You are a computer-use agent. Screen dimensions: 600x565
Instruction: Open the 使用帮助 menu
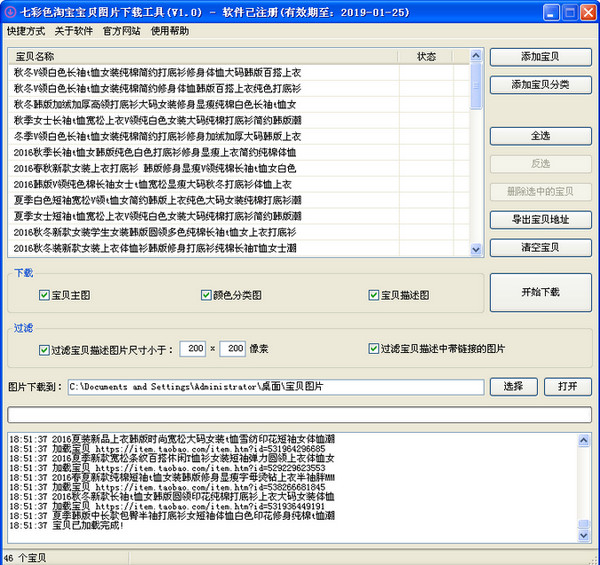pyautogui.click(x=170, y=31)
